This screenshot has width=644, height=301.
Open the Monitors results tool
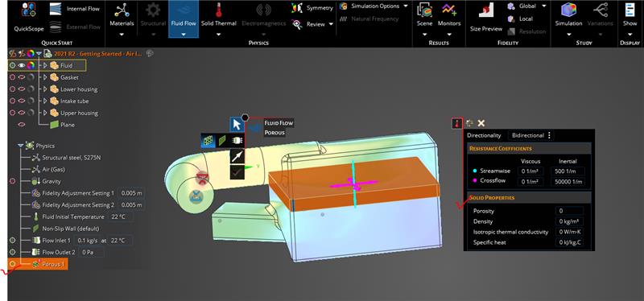coord(449,19)
